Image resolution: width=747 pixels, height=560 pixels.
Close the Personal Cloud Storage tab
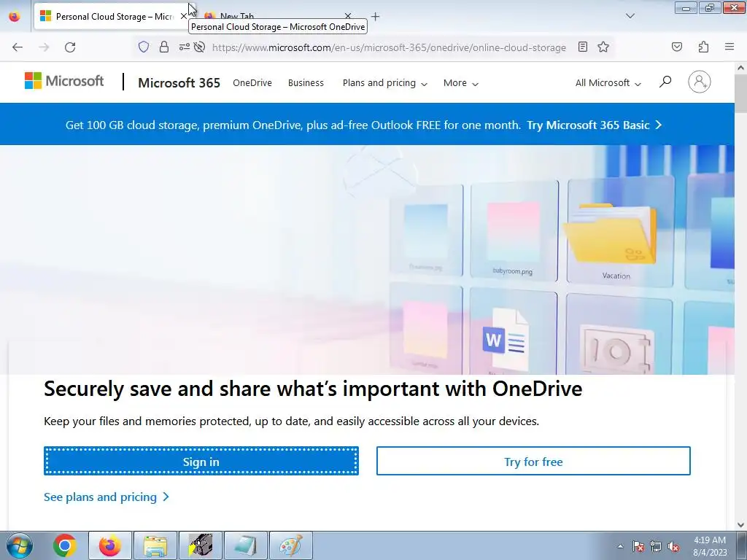coord(183,16)
